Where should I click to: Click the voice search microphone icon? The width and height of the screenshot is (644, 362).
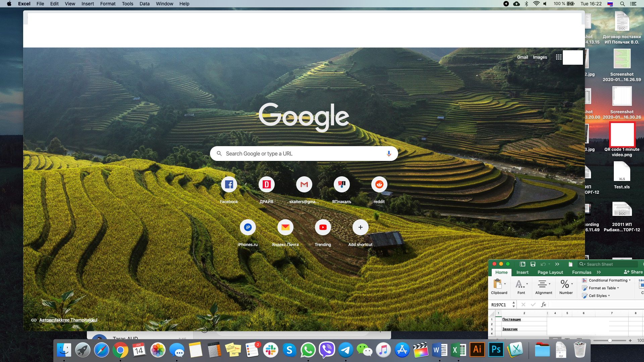coord(388,154)
